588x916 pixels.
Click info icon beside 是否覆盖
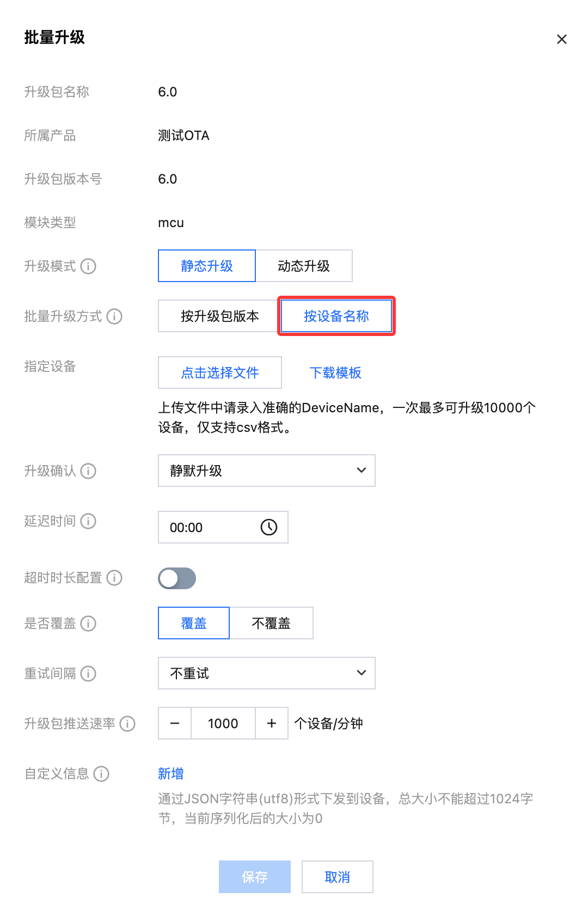click(88, 624)
